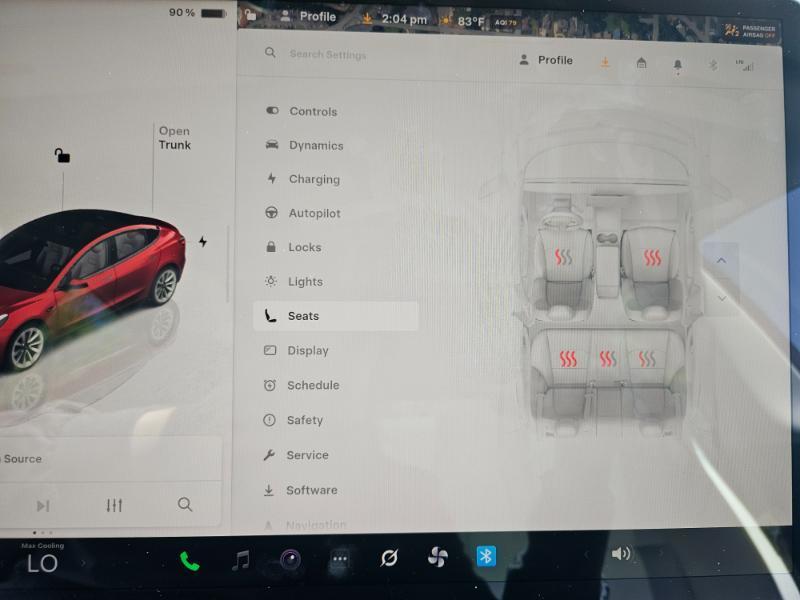Click the volume speaker control
Viewport: 800px width, 600px height.
pos(621,553)
